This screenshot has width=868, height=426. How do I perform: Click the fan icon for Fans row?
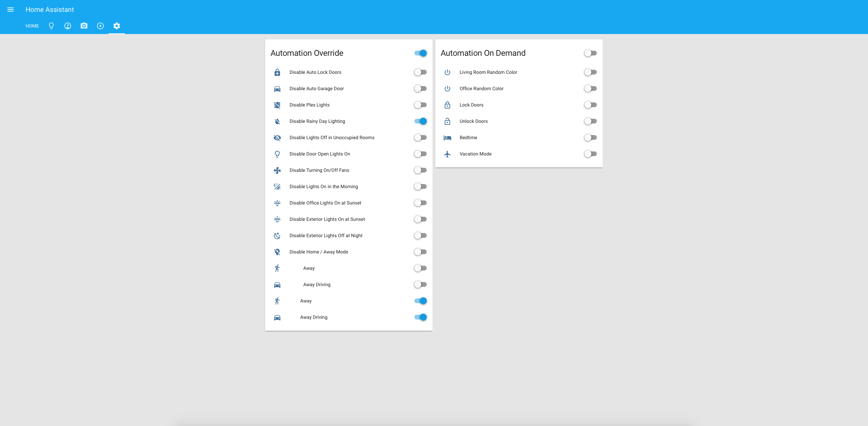coord(277,170)
